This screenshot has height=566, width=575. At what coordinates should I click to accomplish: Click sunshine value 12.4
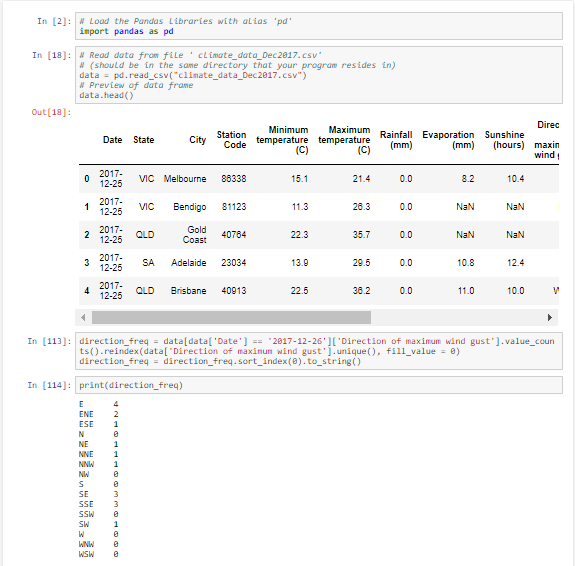(515, 263)
